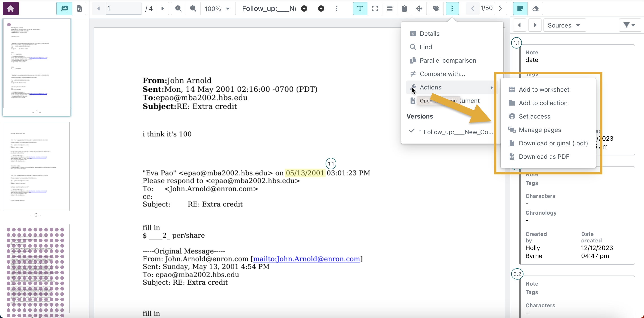The width and height of the screenshot is (644, 318).
Task: Expand the Actions submenu
Action: (452, 87)
